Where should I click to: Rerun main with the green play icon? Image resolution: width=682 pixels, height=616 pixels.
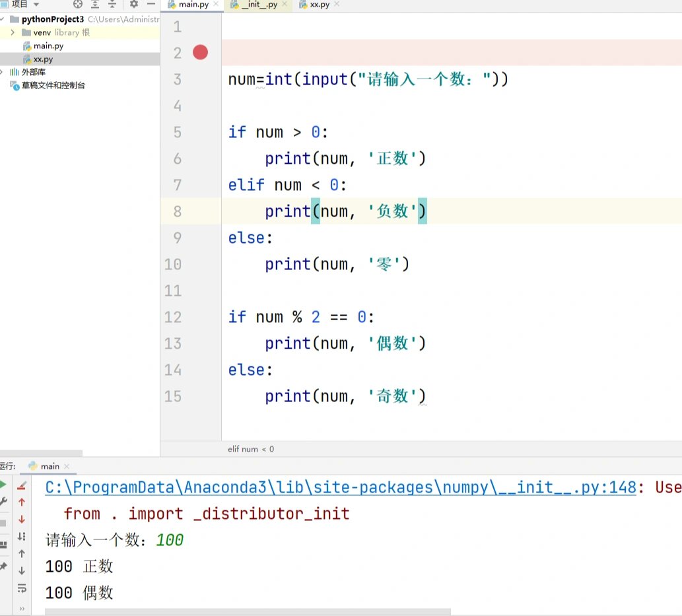[3, 485]
